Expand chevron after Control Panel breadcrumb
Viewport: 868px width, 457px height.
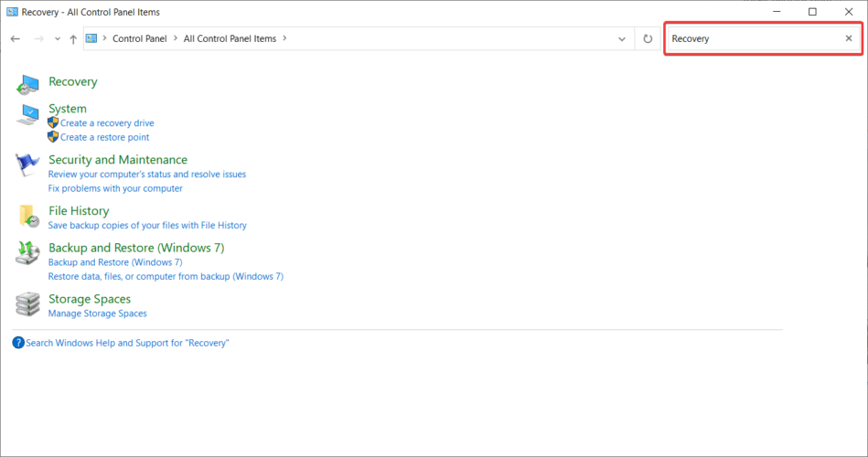pyautogui.click(x=176, y=38)
